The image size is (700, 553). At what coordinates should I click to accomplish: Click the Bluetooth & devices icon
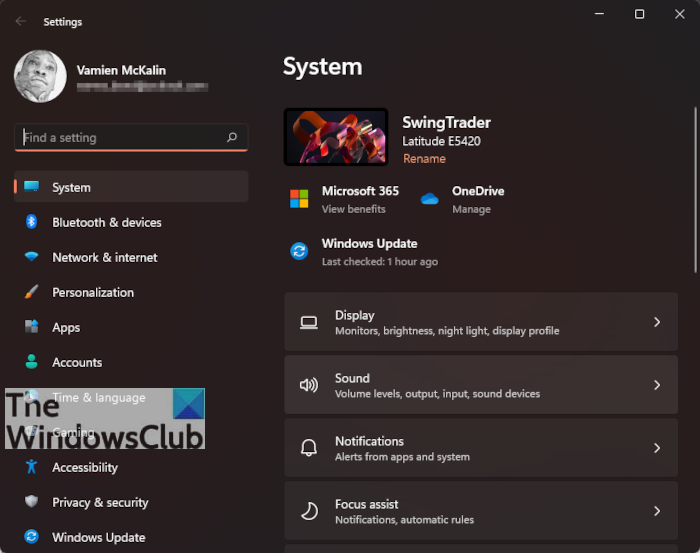[x=32, y=222]
